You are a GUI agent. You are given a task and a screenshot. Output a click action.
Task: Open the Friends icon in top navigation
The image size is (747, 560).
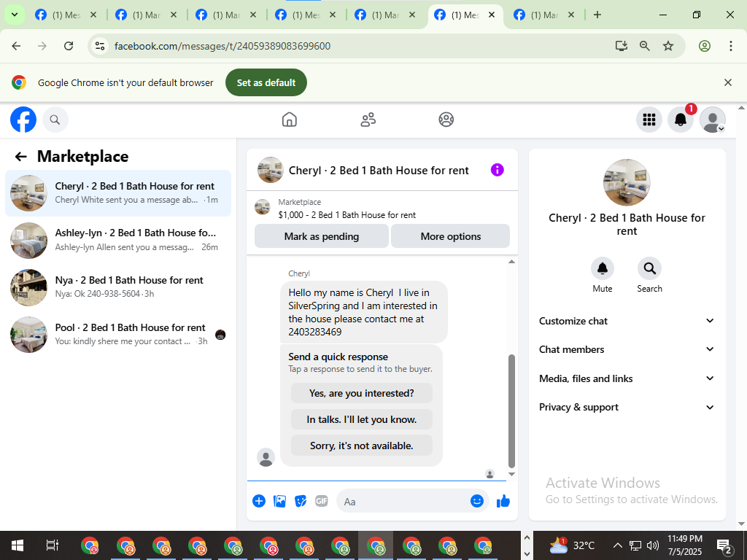368,120
